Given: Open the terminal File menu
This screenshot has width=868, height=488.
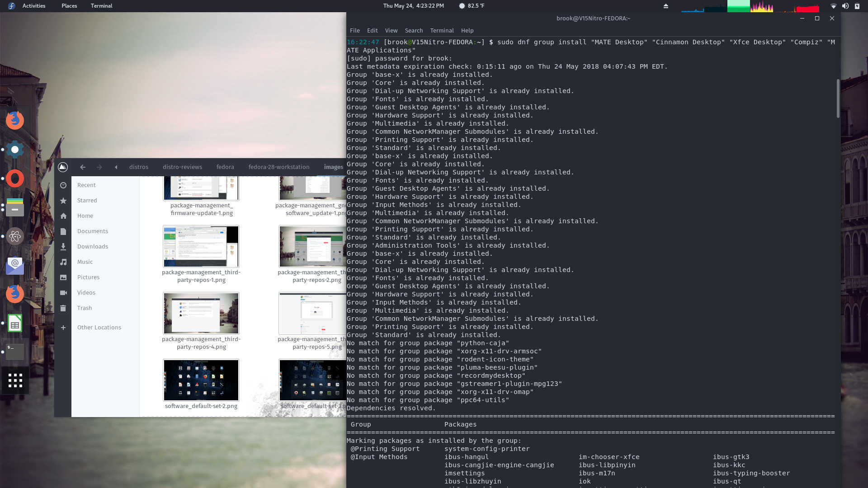Looking at the screenshot, I should pyautogui.click(x=355, y=30).
